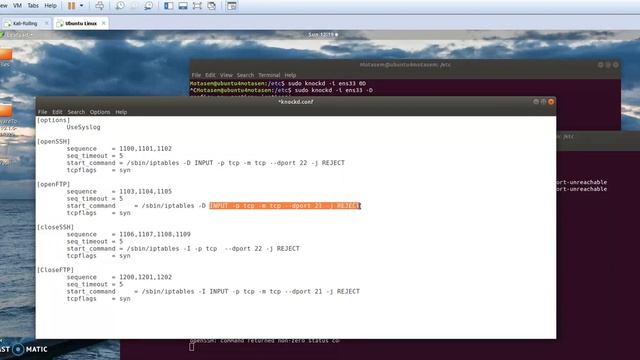Open Edit menu in knockd.conf editor
This screenshot has height=360, width=640.
[x=57, y=112]
